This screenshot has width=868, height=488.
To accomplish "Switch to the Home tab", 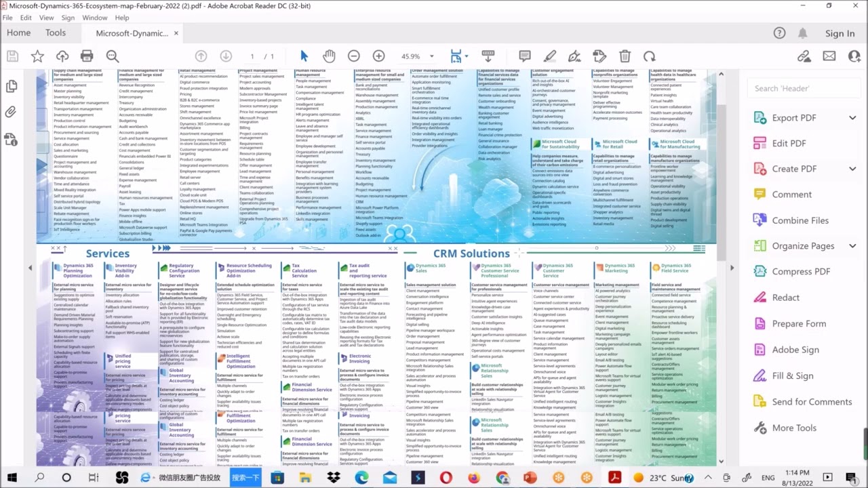I will coord(18,33).
